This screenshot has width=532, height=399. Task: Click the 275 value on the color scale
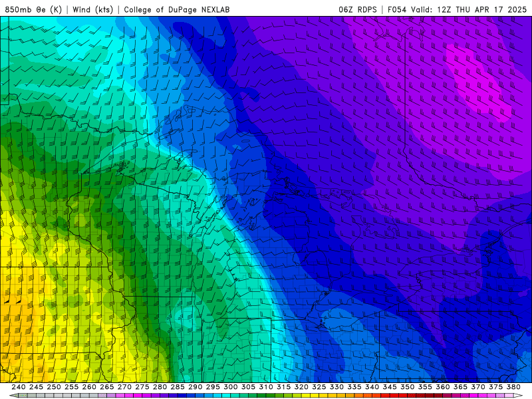tap(142, 387)
